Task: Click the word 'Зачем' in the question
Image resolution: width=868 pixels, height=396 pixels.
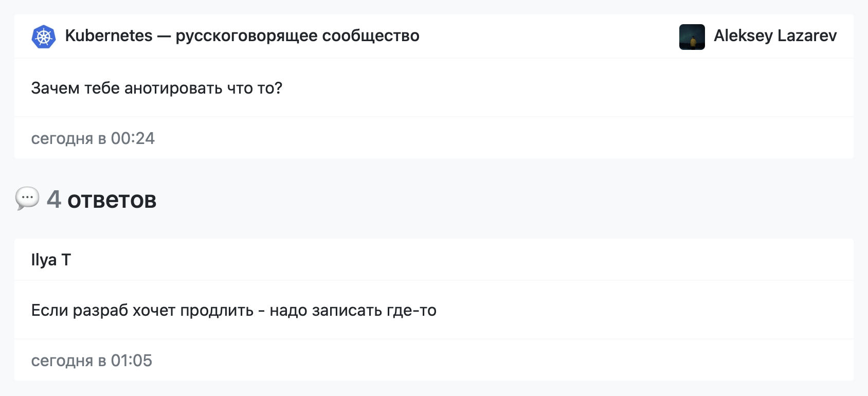Action: click(55, 88)
